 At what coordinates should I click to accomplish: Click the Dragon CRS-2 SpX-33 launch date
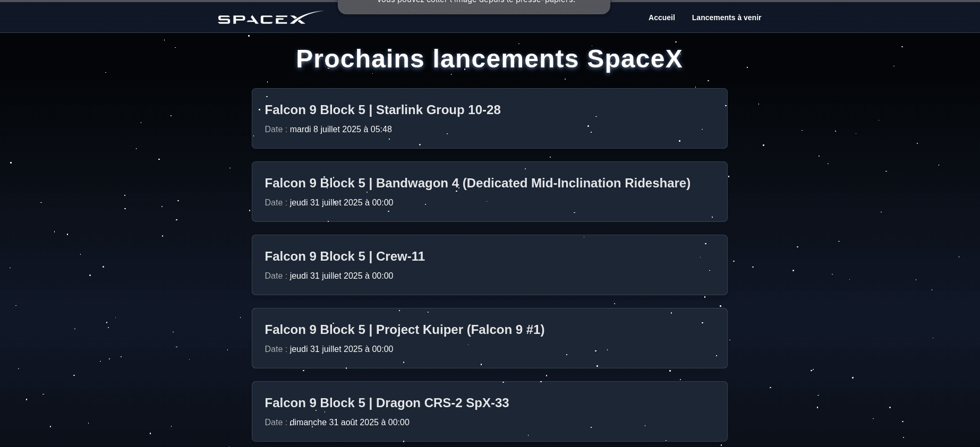(x=337, y=422)
